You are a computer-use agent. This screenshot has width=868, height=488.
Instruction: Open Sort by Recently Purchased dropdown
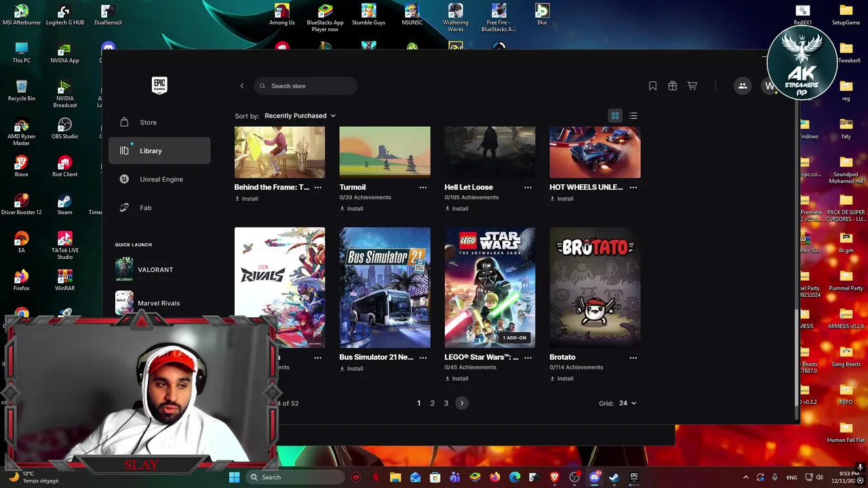coord(300,116)
